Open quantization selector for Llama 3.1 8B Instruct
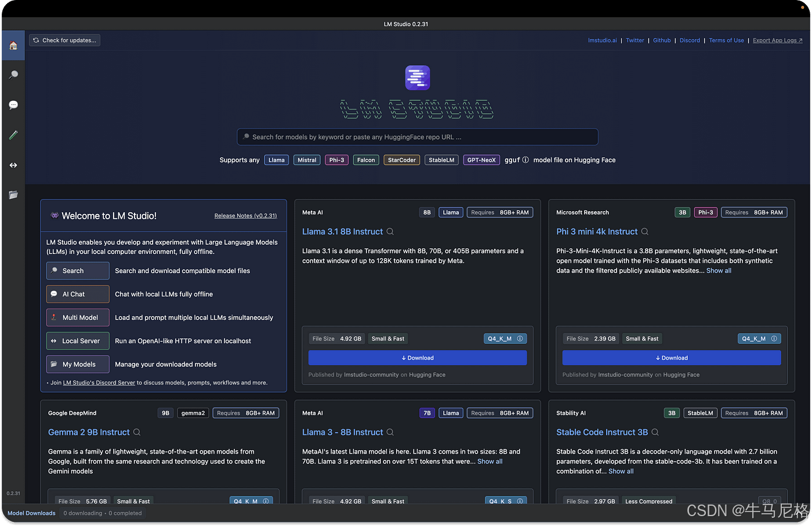The height and width of the screenshot is (526, 812). click(x=505, y=339)
